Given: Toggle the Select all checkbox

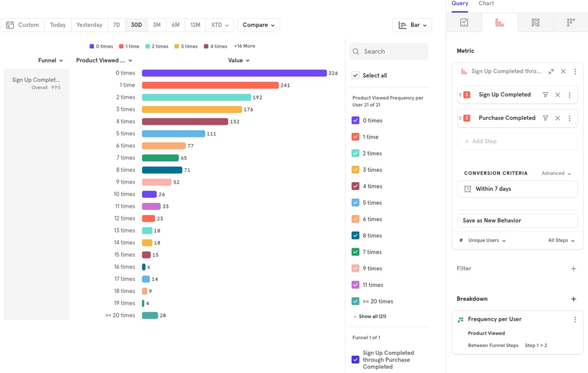Looking at the screenshot, I should [x=355, y=76].
